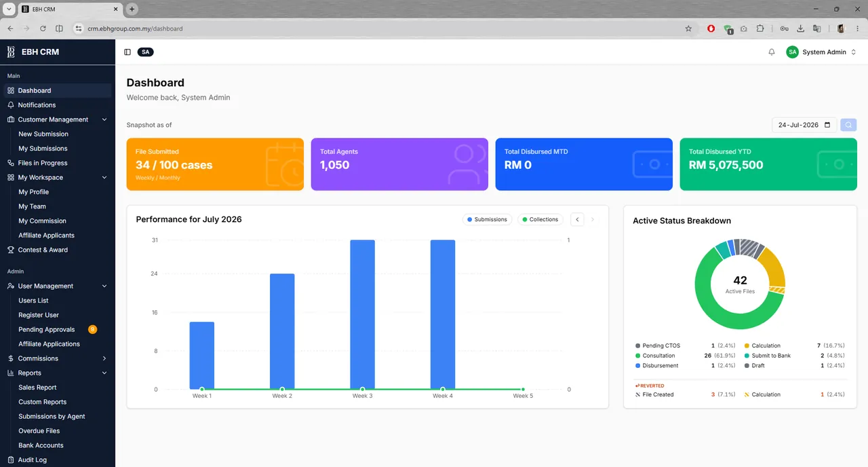The width and height of the screenshot is (868, 467).
Task: Open the System Admin account dropdown
Action: (x=822, y=52)
